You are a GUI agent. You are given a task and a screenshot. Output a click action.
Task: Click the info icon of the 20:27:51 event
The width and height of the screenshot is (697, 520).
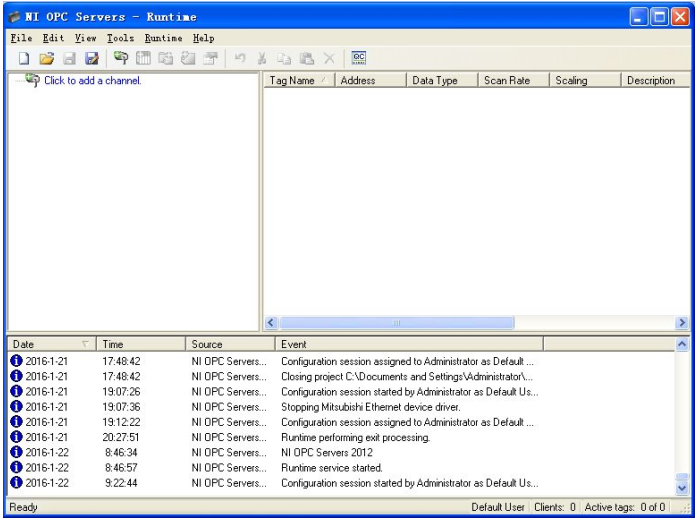(x=16, y=436)
